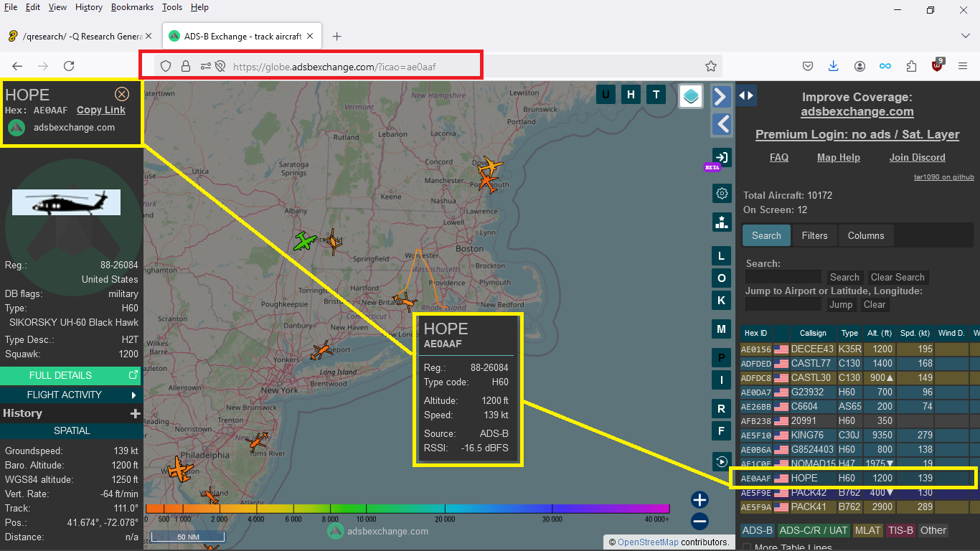Viewport: 980px width, 551px height.
Task: Open Join Discord link
Action: tap(918, 157)
